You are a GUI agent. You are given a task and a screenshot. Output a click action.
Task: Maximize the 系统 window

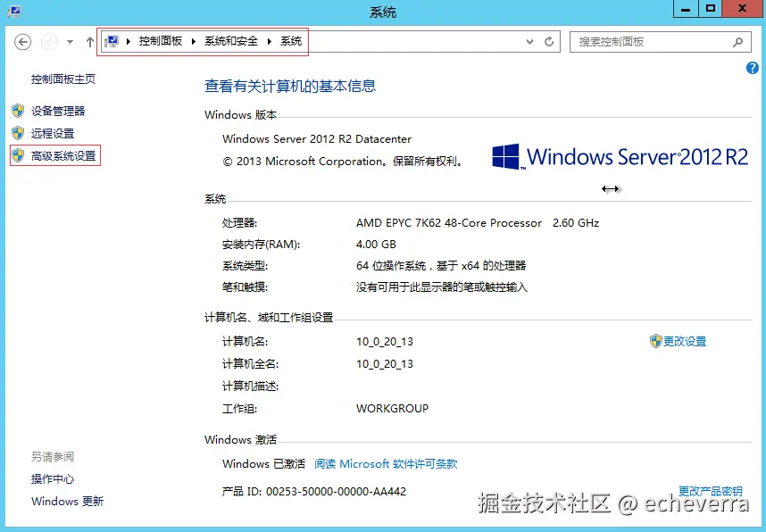[x=711, y=9]
